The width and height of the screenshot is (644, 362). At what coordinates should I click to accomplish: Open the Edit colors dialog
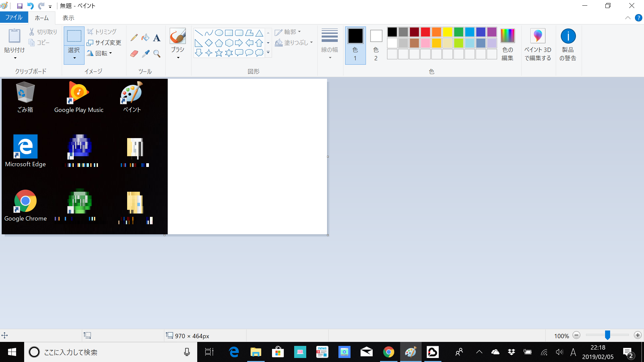point(507,45)
